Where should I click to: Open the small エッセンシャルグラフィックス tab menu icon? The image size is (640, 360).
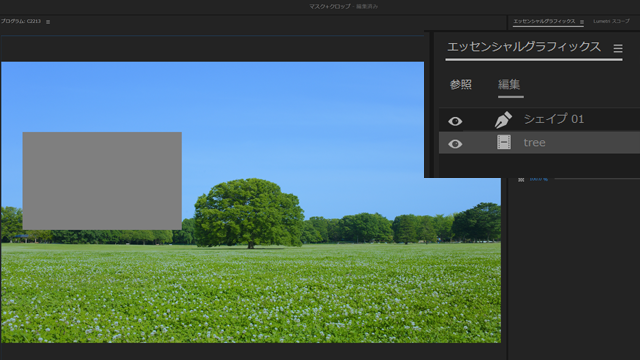(x=582, y=22)
